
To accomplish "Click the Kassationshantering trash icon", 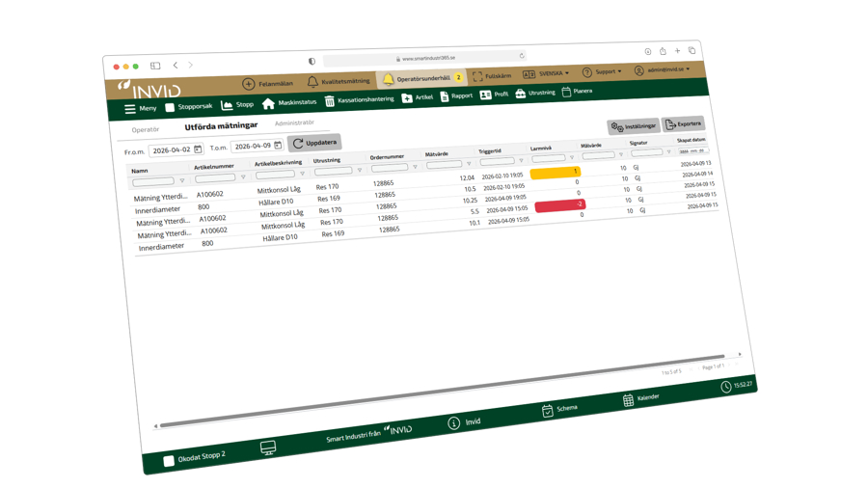I will point(330,101).
